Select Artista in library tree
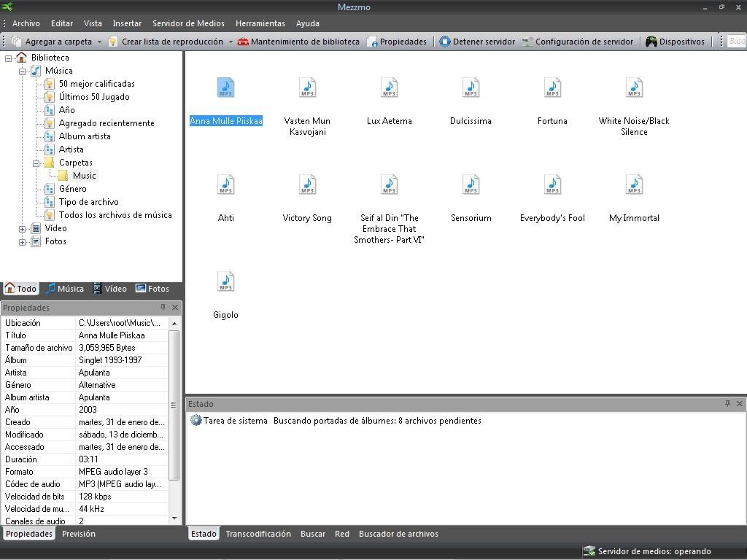The height and width of the screenshot is (560, 747). click(x=71, y=149)
